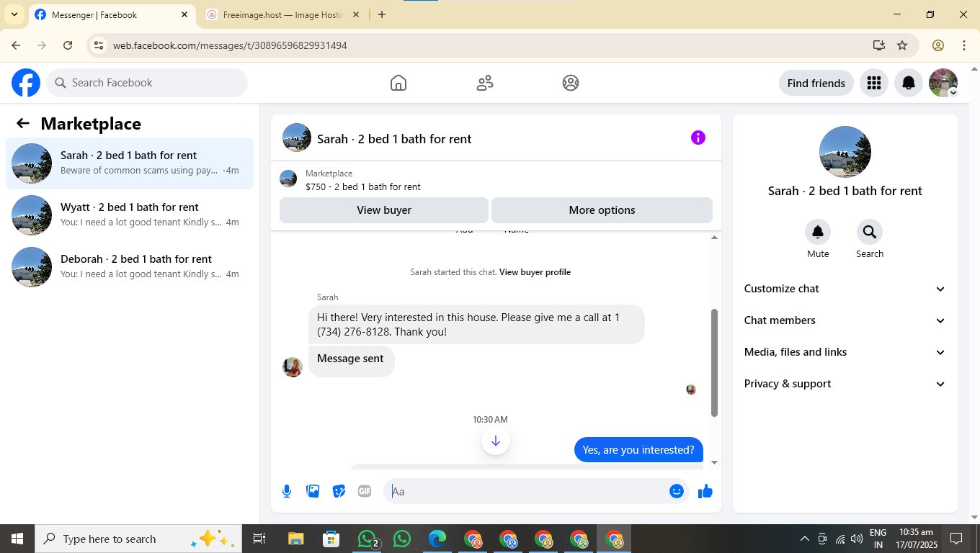Choose a GIF icon

(x=365, y=491)
